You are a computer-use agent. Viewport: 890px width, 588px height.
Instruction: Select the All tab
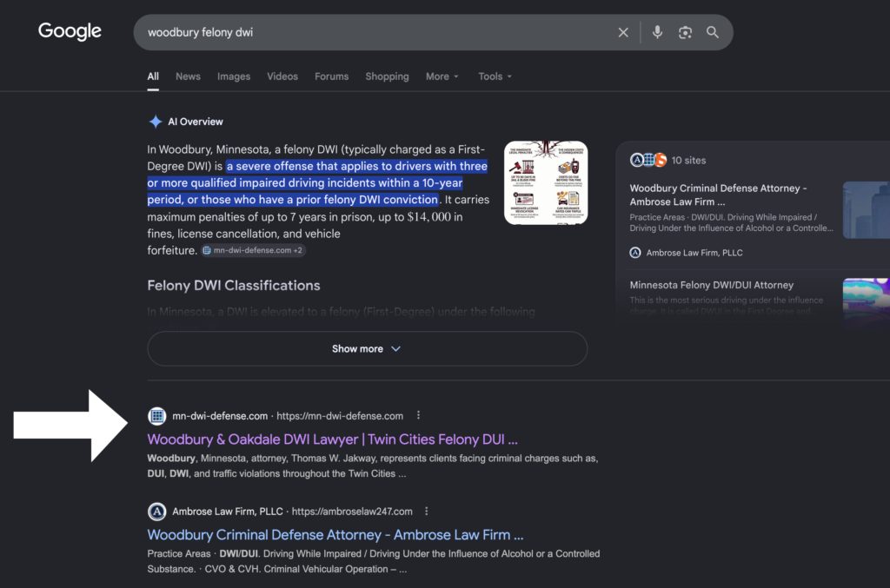(153, 76)
